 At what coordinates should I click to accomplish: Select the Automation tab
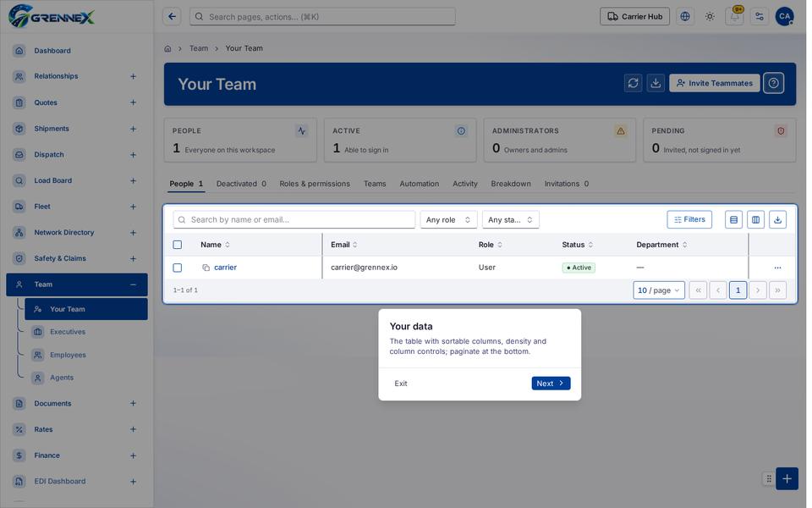pos(420,184)
